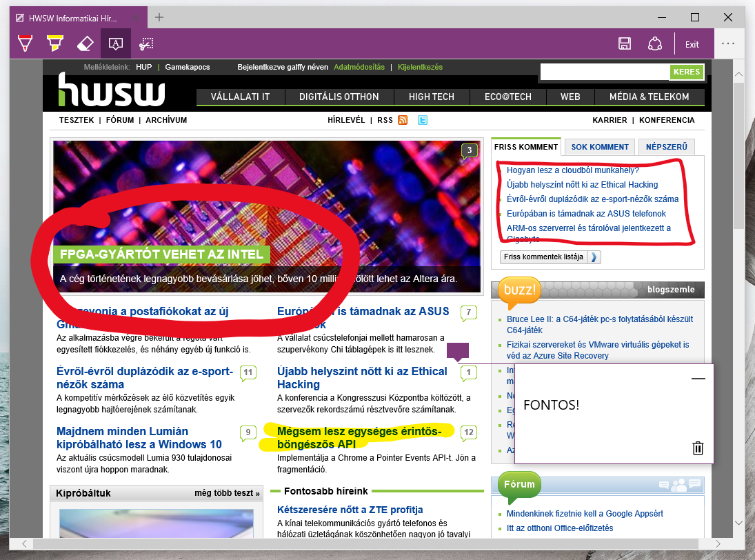Viewport: 755px width, 560px height.
Task: Open 'Európában is támadnak az ASUS telefonok' comment
Action: pyautogui.click(x=586, y=213)
